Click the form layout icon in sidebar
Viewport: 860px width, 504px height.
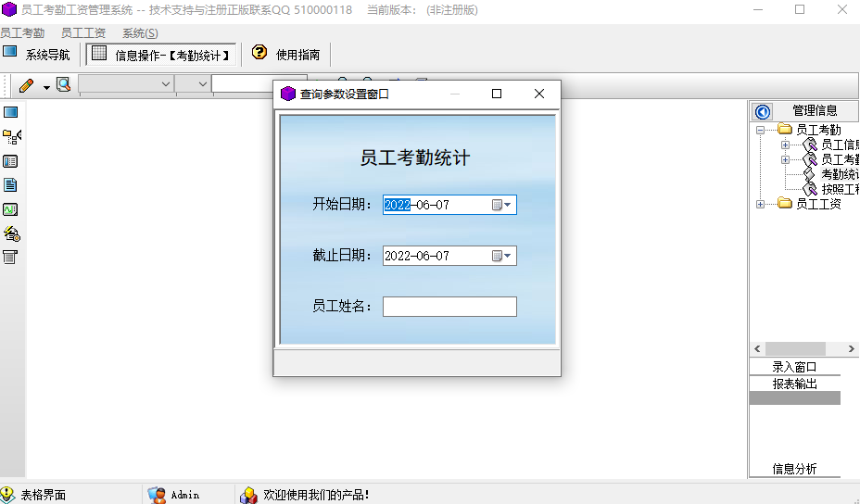pos(10,161)
